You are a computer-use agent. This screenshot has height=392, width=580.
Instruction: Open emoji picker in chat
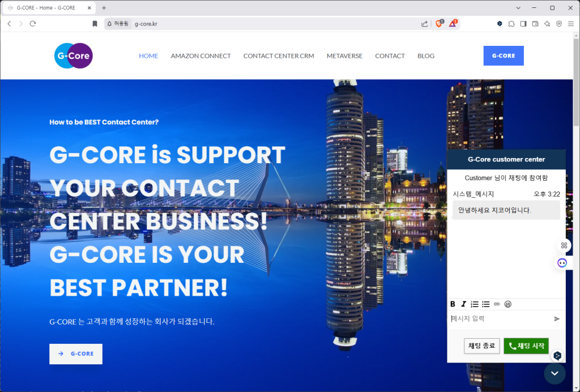click(x=508, y=304)
